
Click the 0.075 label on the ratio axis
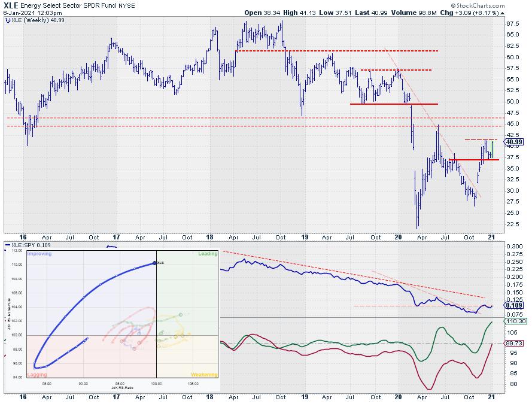point(515,314)
